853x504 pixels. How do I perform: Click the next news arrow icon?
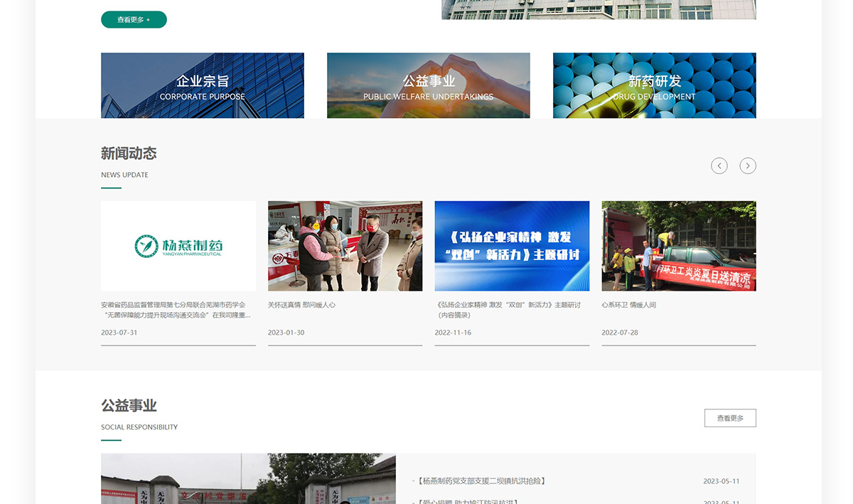pyautogui.click(x=748, y=166)
